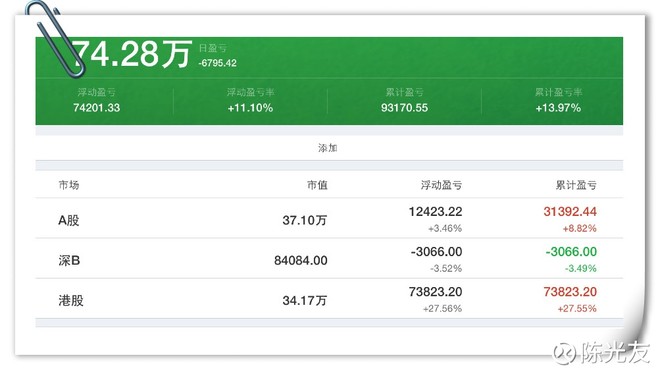Click the header label 浮动盈亏 in green banner

(x=96, y=92)
